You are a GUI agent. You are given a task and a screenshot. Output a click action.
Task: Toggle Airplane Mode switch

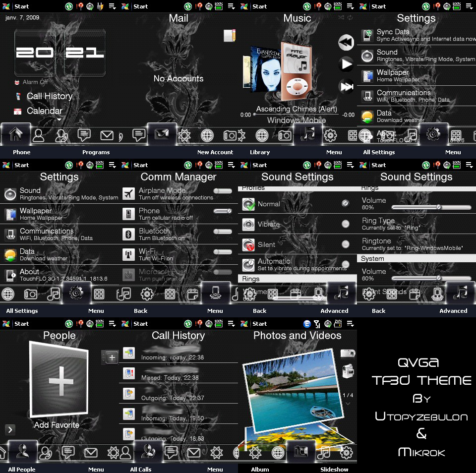pos(223,191)
